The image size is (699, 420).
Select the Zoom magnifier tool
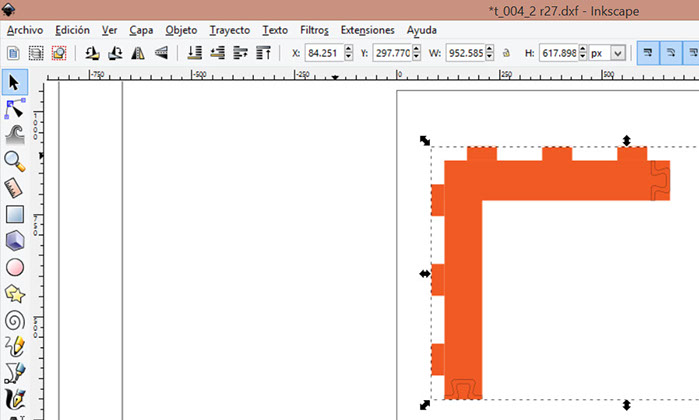14,161
